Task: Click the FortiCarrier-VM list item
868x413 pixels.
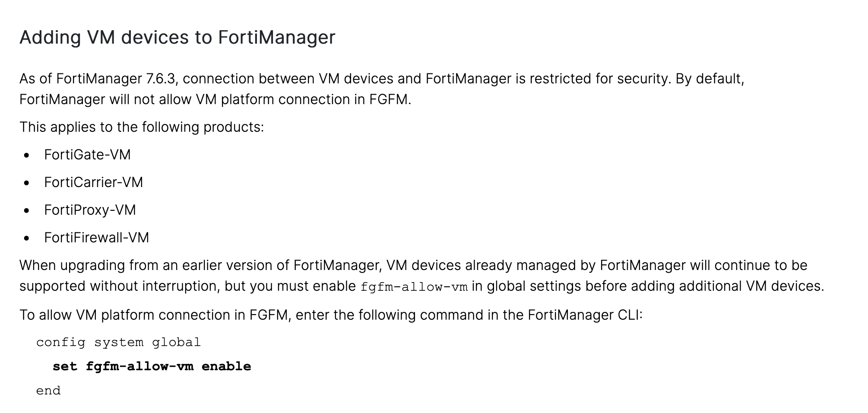Action: click(x=93, y=182)
